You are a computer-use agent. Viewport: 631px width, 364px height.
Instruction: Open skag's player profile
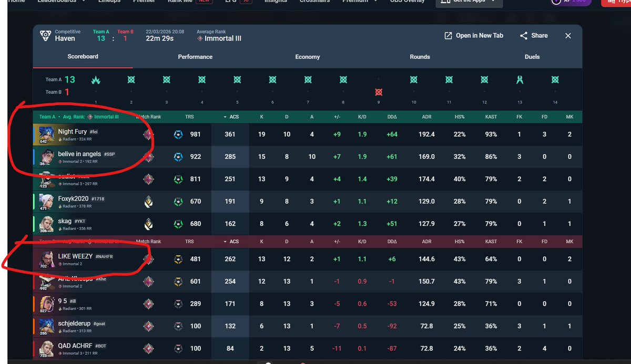coord(65,221)
